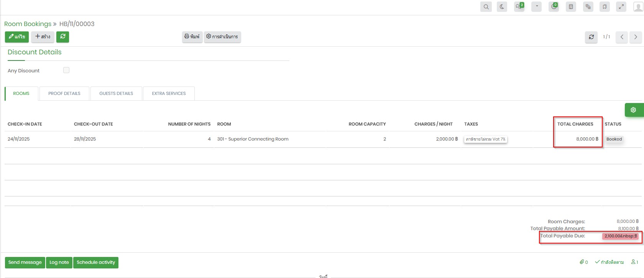Click the green refresh button beside สร้าง
Screen dimensions: 644x278
coord(62,37)
